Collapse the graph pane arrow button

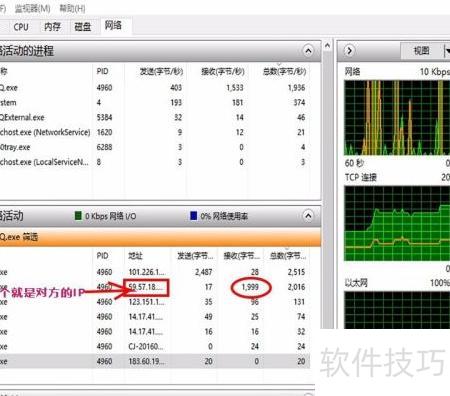pyautogui.click(x=349, y=51)
